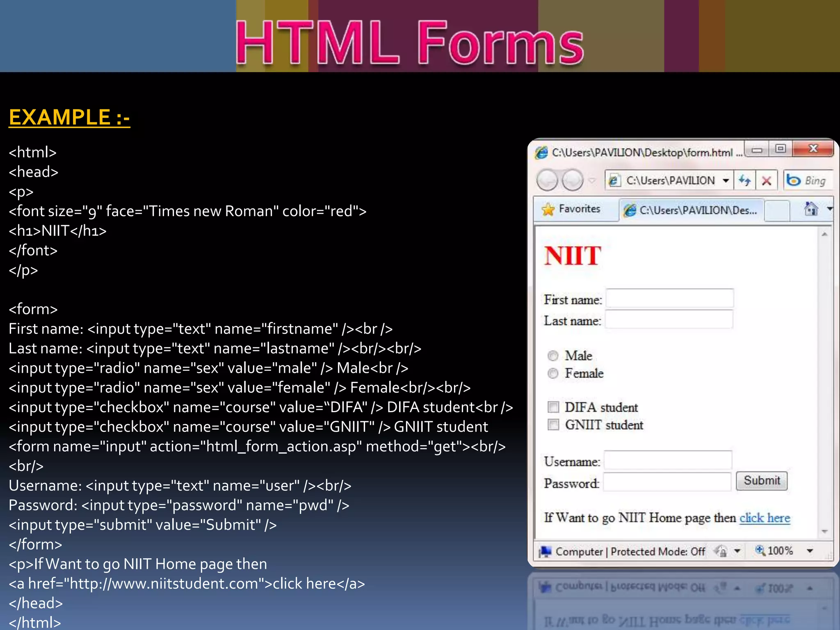Expand the zoom level dropdown arrow

[810, 551]
